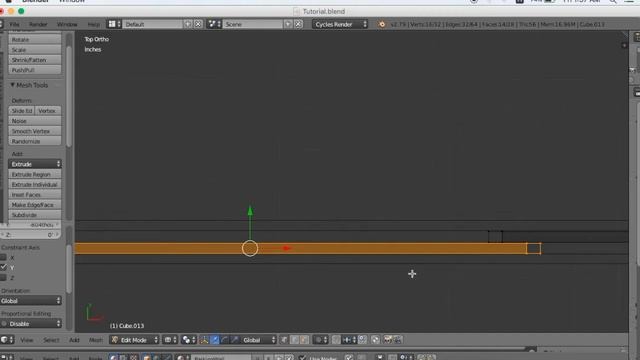Screen dimensions: 640x360
Task: Click the OpenGL render animation icon
Action: tap(398, 340)
